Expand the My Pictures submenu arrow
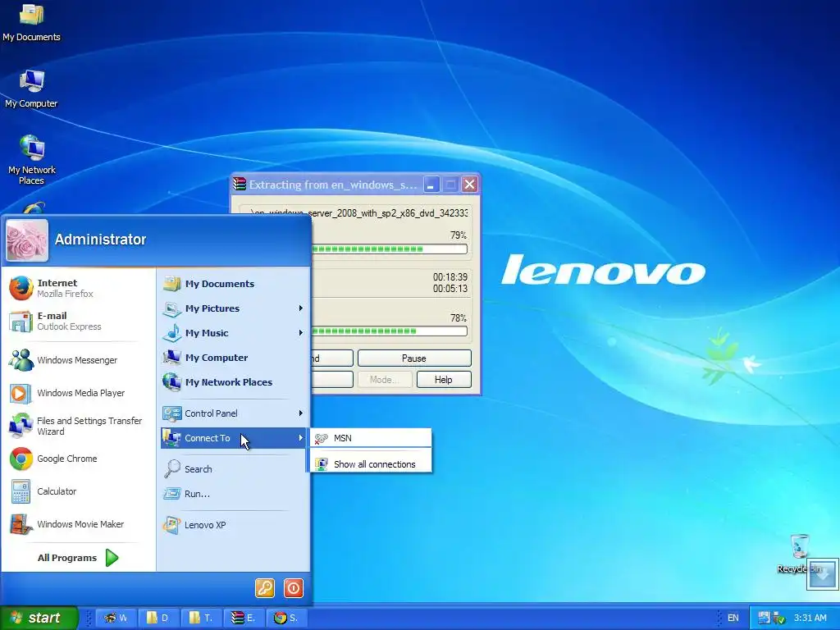Screen dimensions: 840x630 click(x=300, y=308)
